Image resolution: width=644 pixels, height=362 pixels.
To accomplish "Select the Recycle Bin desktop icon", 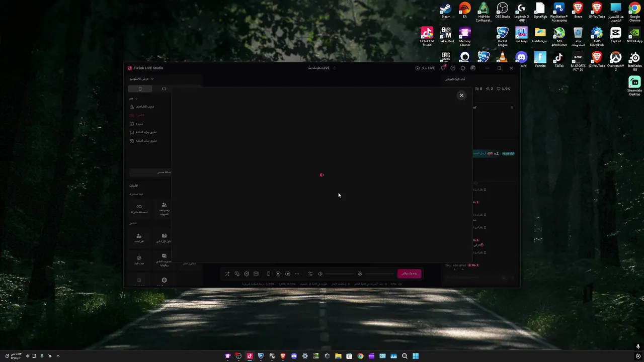I will (578, 36).
